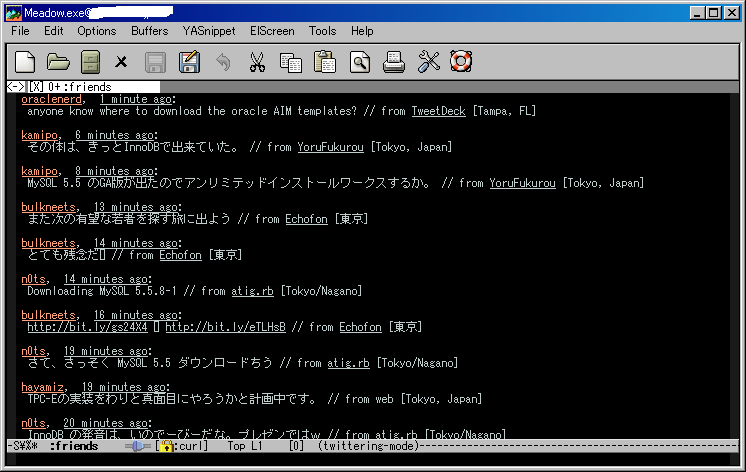Click the minibuffer area below the mode line
This screenshot has height=472, width=746.
(x=373, y=459)
